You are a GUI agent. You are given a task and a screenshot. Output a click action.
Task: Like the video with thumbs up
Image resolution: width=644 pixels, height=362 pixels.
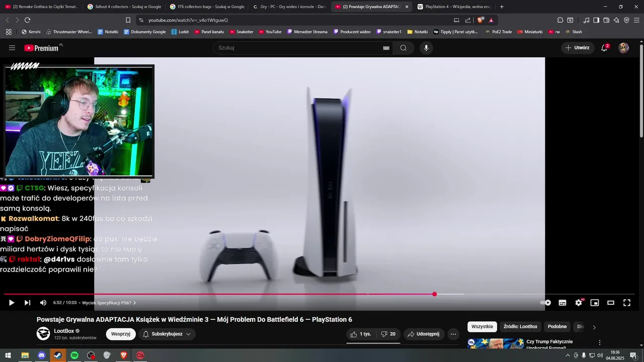361,334
